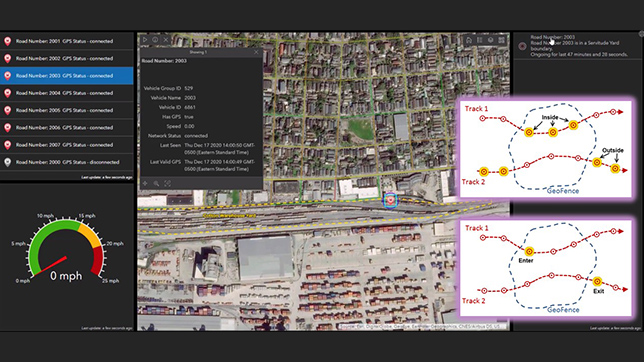Click the flash feature icon in popup footer
Viewport: 644px width, 362px height.
click(168, 183)
